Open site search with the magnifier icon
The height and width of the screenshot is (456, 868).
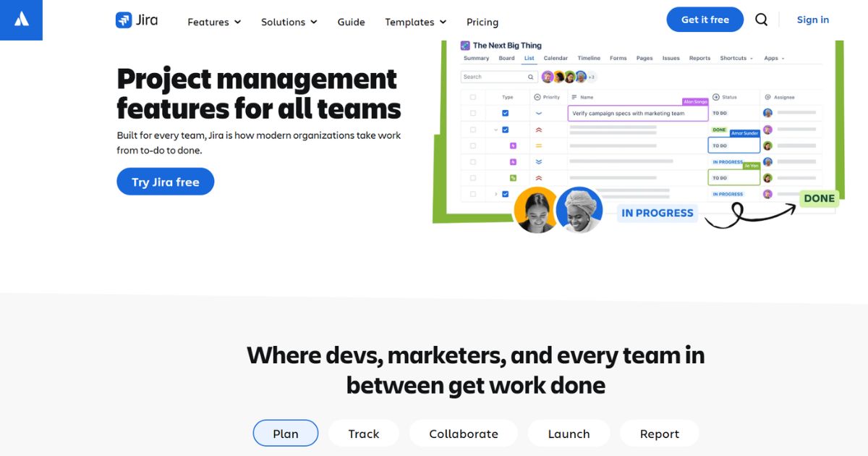[x=761, y=20]
